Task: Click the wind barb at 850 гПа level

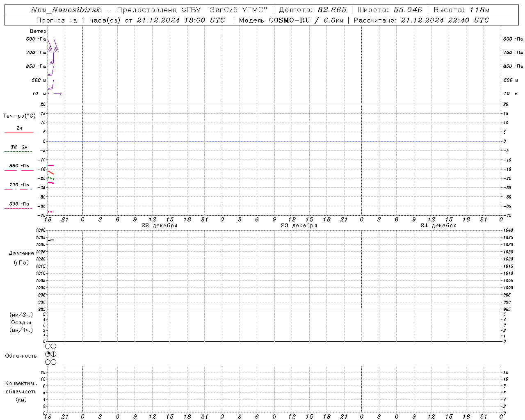Action: (51, 71)
